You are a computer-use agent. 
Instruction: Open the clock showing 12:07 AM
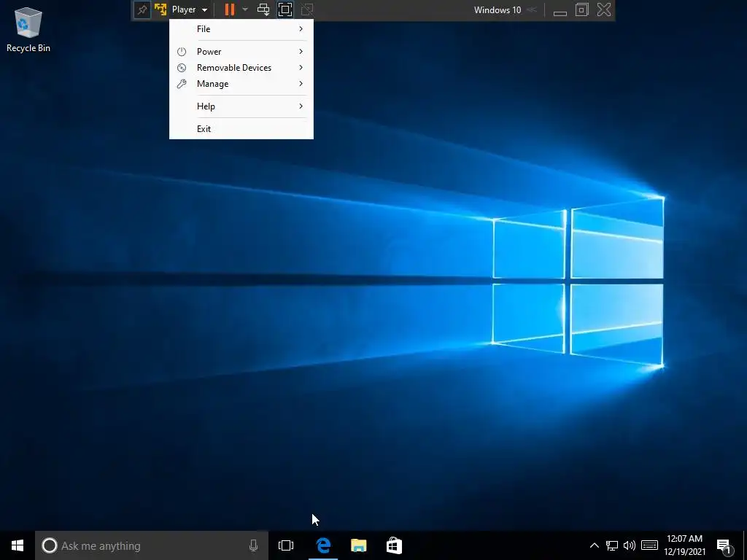point(684,545)
